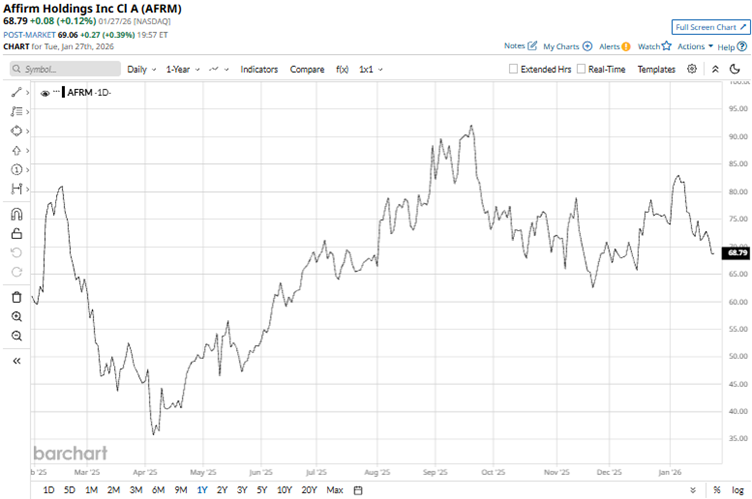This screenshot has width=752, height=499.
Task: Select the 1D time range
Action: (x=48, y=490)
